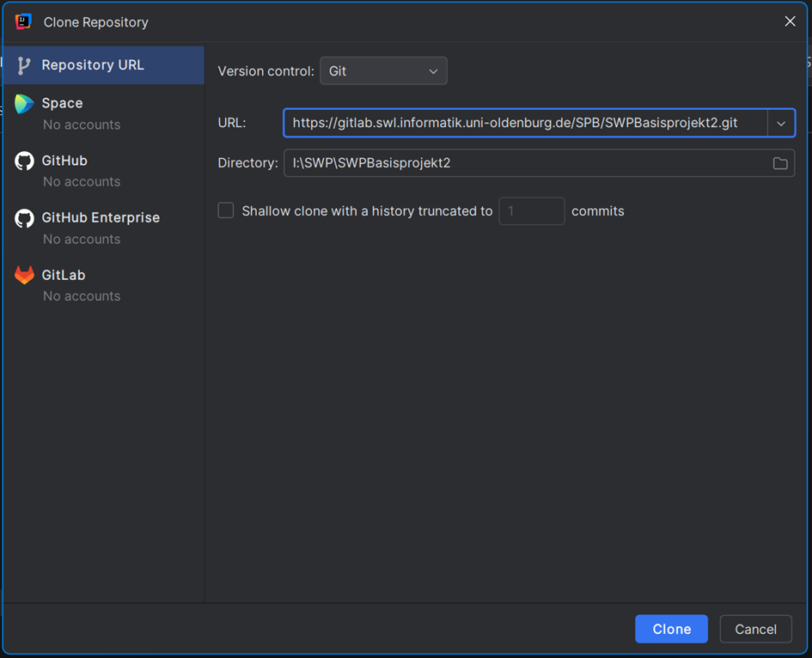Click the branch icon beside Repository URL
The image size is (812, 658).
[24, 65]
